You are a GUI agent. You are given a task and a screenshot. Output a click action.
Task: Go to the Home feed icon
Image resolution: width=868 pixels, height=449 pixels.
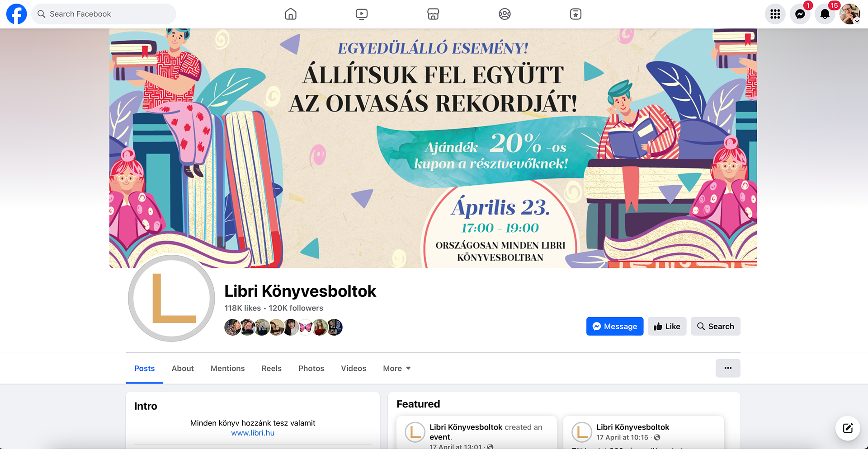(x=291, y=14)
